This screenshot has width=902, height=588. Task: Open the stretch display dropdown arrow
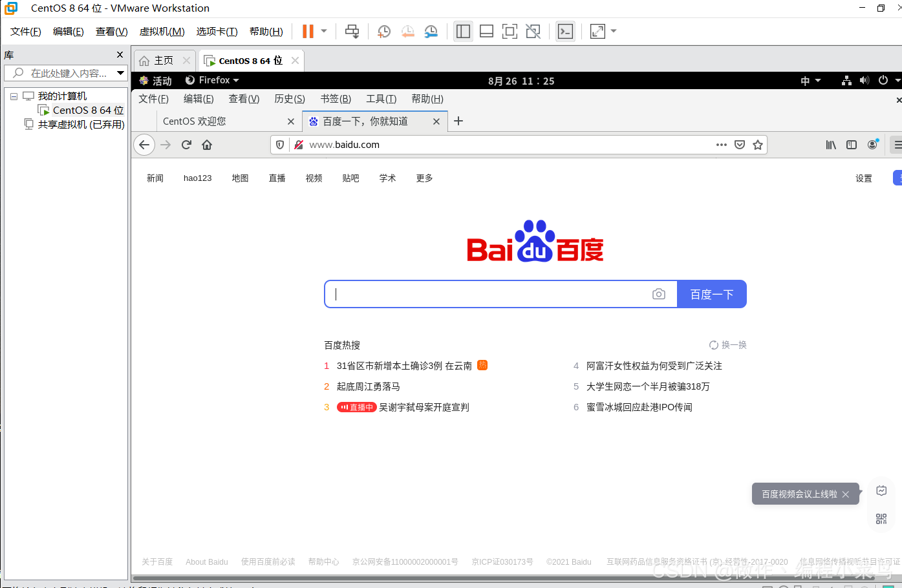[614, 31]
